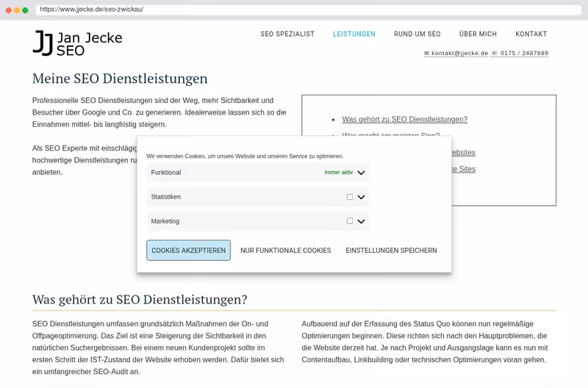Go to ÜBER MICH page
This screenshot has width=588, height=388.
coord(478,34)
